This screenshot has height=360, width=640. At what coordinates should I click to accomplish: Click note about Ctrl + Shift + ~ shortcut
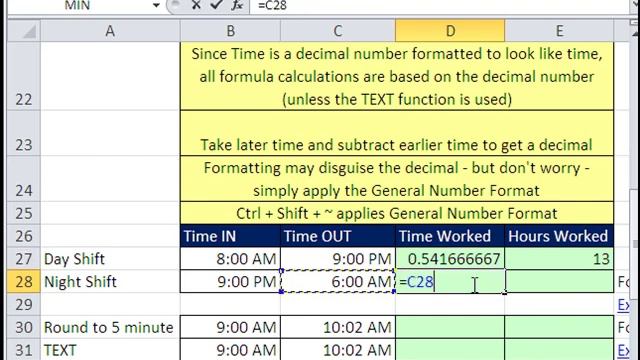(x=397, y=213)
